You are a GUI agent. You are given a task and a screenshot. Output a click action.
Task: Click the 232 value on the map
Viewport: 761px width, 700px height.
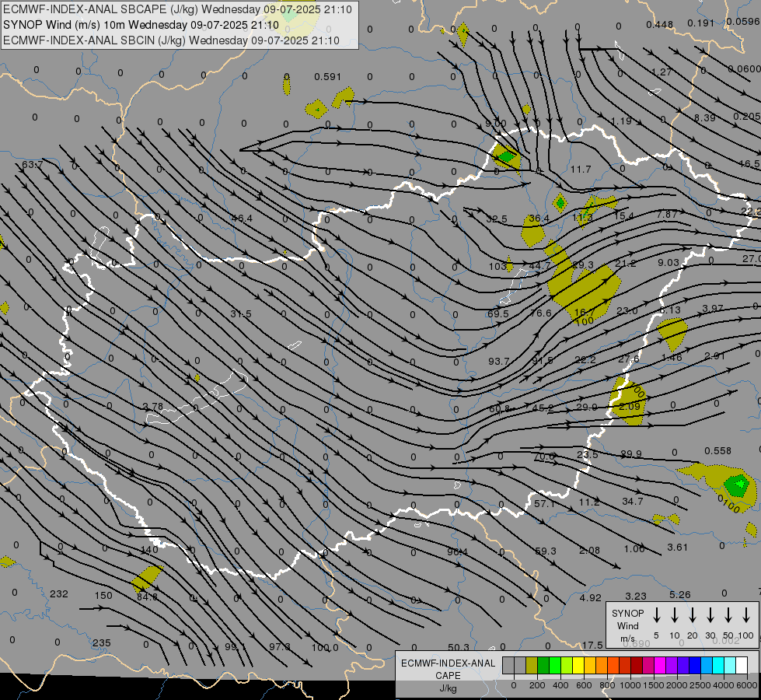click(x=59, y=593)
